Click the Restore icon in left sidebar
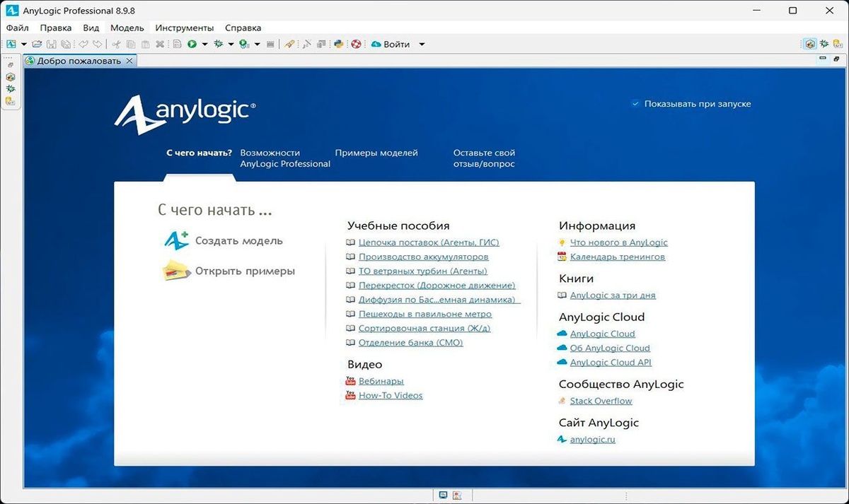 (x=10, y=65)
